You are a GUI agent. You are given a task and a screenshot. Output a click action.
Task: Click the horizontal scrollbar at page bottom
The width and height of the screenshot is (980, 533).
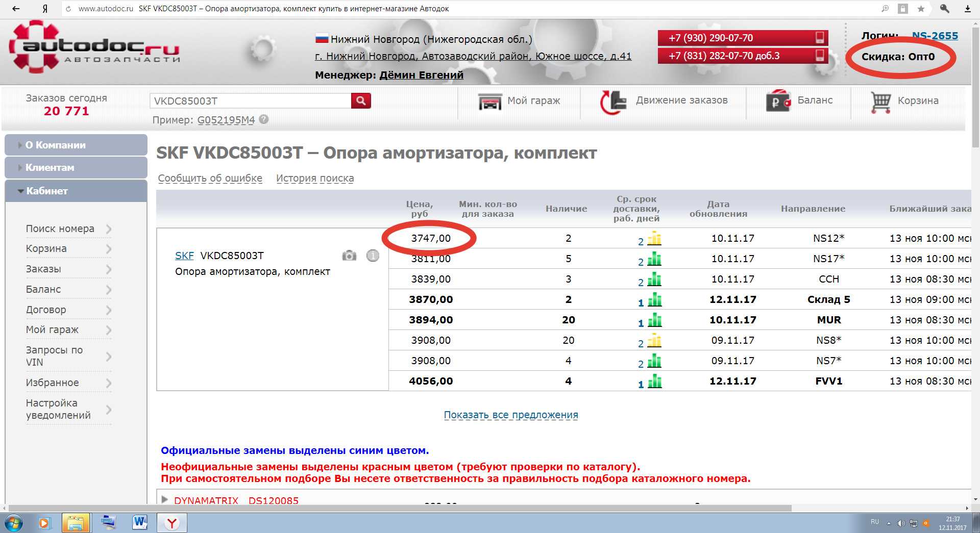(x=400, y=508)
